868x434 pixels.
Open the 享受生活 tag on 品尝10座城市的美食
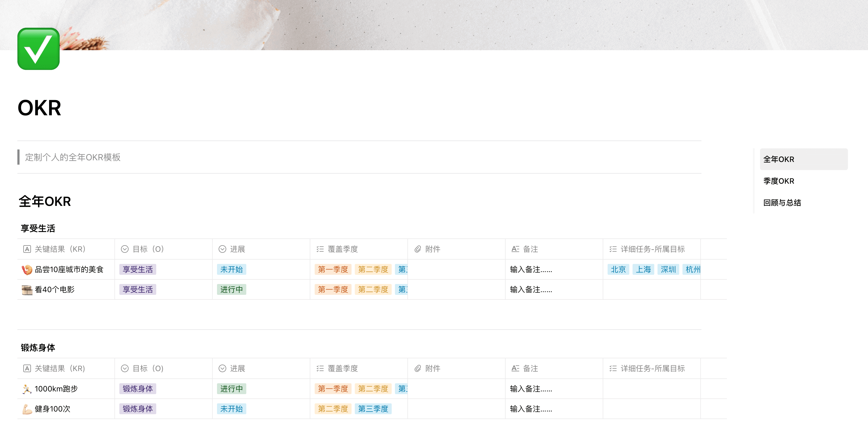pos(137,270)
